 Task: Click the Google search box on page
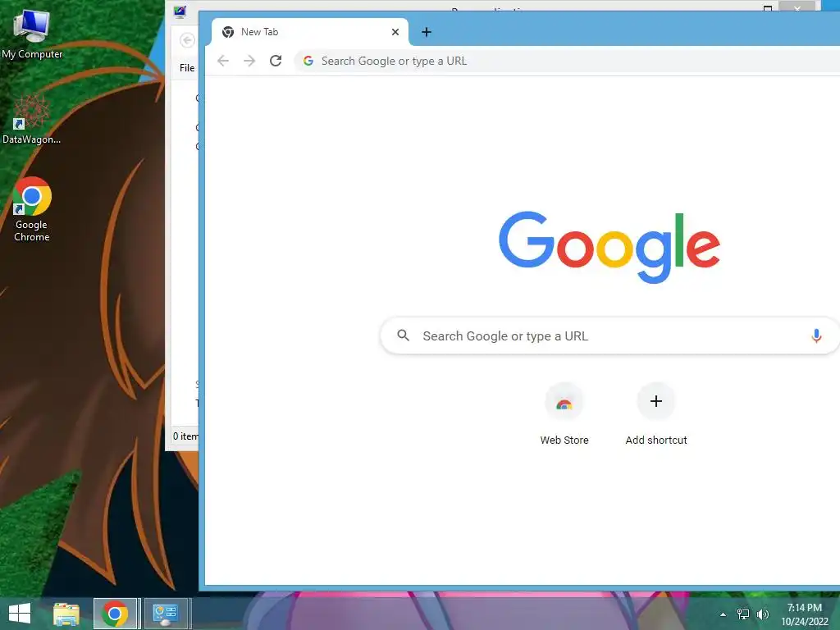609,336
